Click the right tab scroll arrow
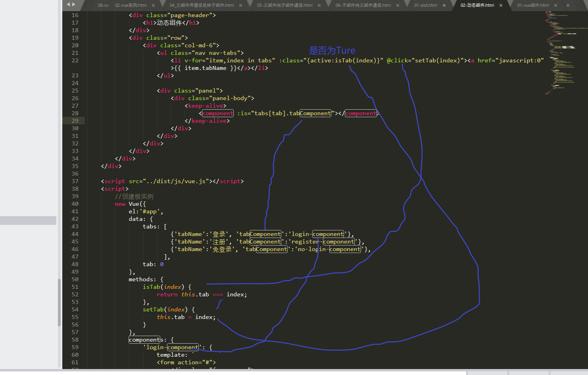The height and width of the screenshot is (375, 588). tap(73, 4)
